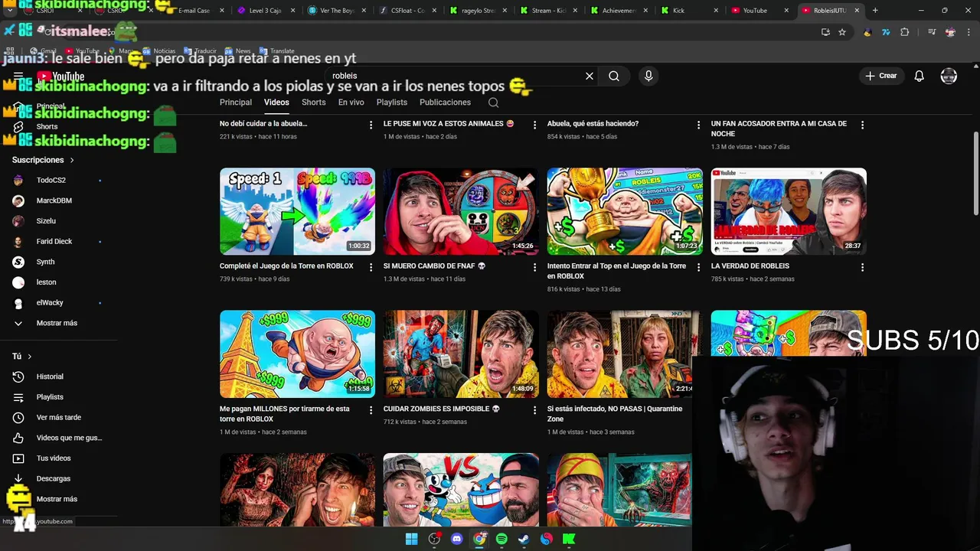Open options for SI MUERO CAMBIO DE FNAF
The height and width of the screenshot is (551, 980).
(535, 267)
